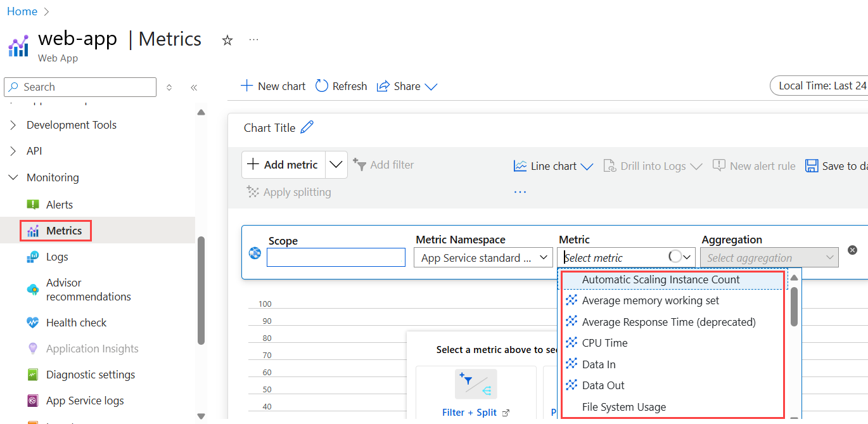The height and width of the screenshot is (424, 868).
Task: Expand the Development Tools section
Action: [x=14, y=125]
